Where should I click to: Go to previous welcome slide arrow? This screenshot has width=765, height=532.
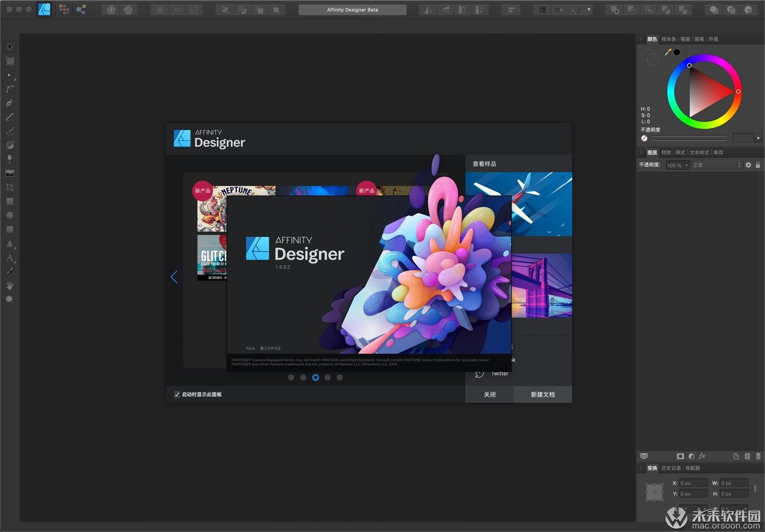click(x=174, y=277)
